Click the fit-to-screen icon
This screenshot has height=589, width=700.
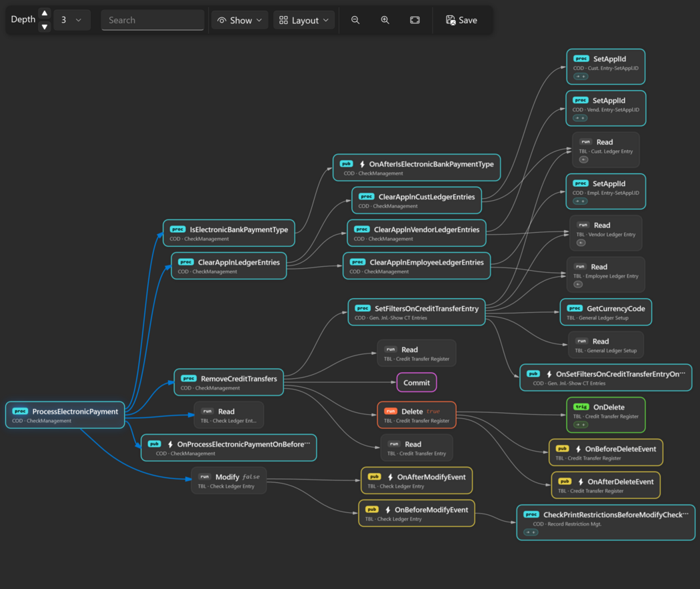tap(415, 20)
